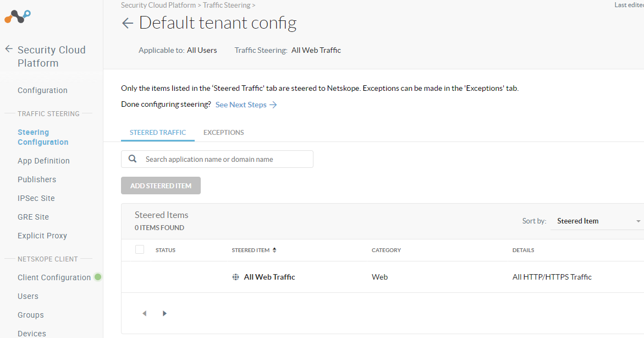
Task: Click the Netskope logo icon
Action: 17,16
